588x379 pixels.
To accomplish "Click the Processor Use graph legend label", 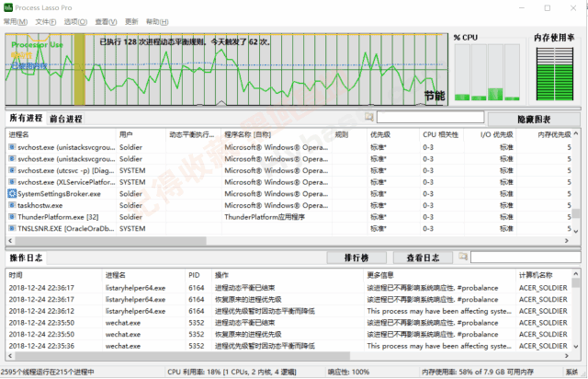I will point(37,45).
